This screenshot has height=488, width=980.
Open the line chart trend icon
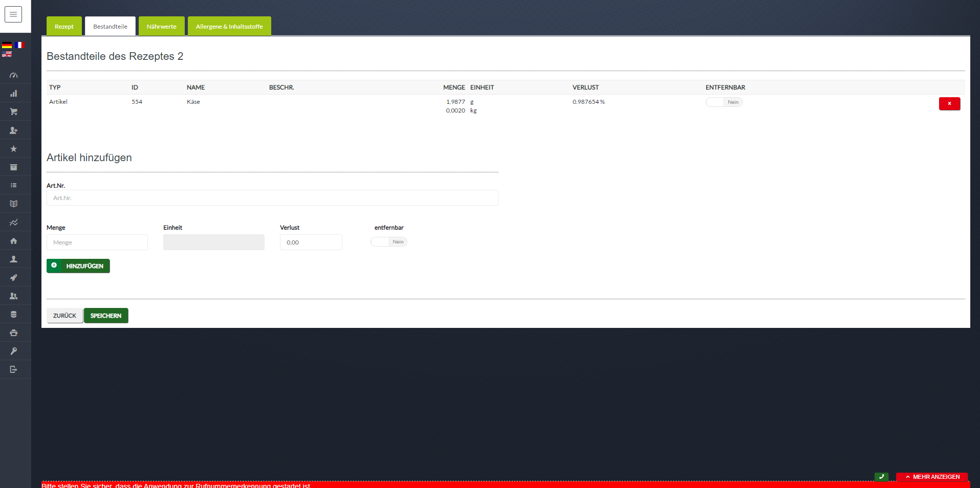click(x=14, y=223)
